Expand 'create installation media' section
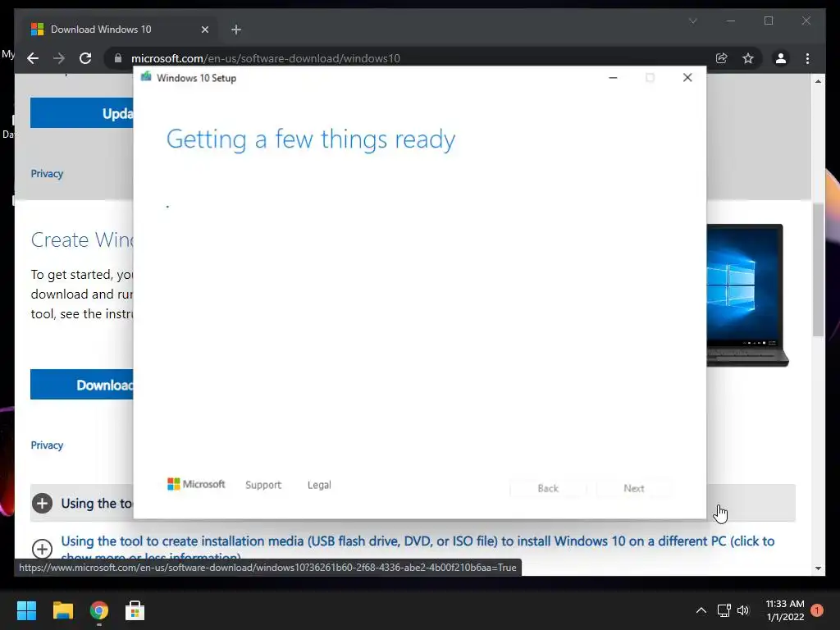This screenshot has width=840, height=630. 43,549
